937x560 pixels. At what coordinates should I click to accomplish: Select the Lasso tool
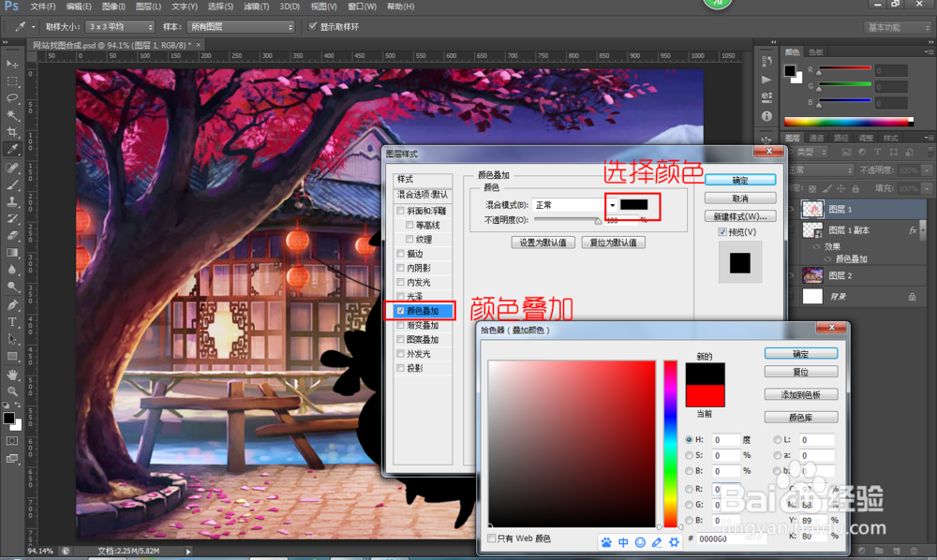click(x=12, y=98)
